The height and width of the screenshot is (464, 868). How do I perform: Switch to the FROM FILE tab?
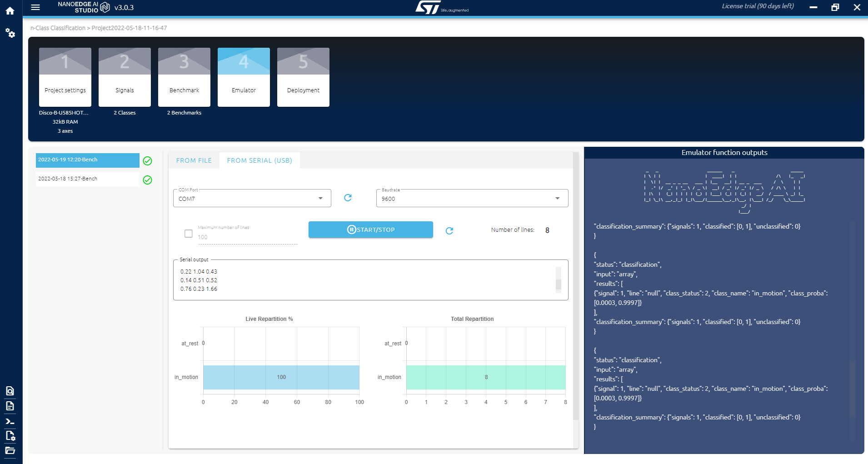point(194,160)
